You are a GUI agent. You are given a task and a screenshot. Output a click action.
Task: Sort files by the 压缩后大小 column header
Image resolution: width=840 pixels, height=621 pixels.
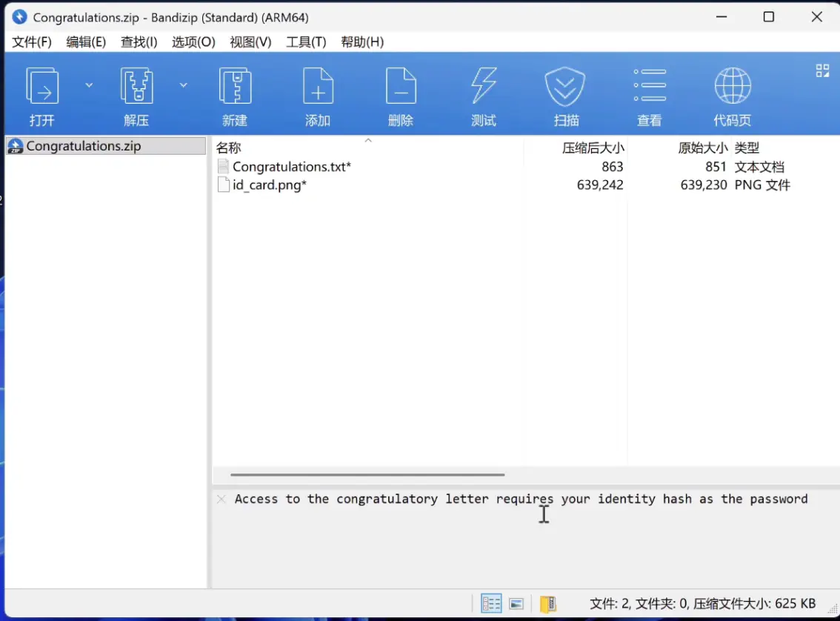[593, 147]
